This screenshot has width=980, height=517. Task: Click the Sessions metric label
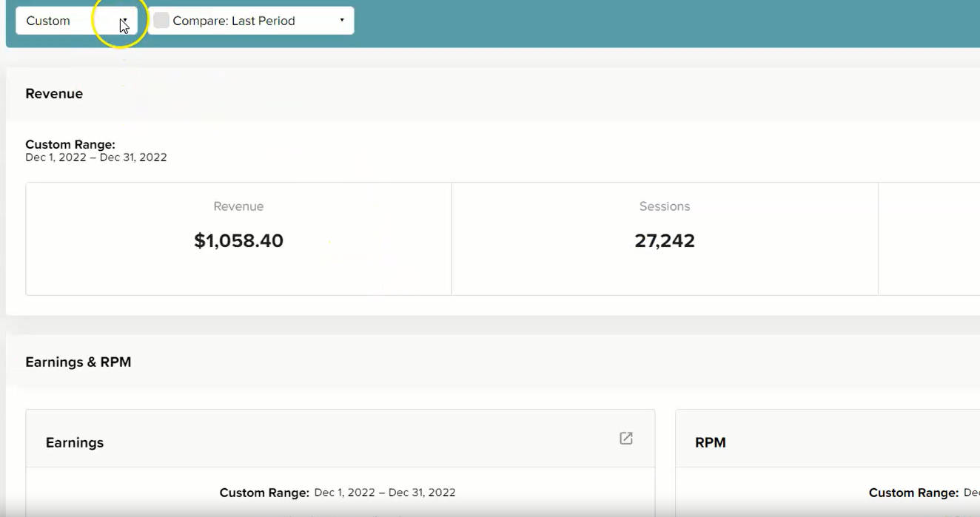(x=665, y=206)
